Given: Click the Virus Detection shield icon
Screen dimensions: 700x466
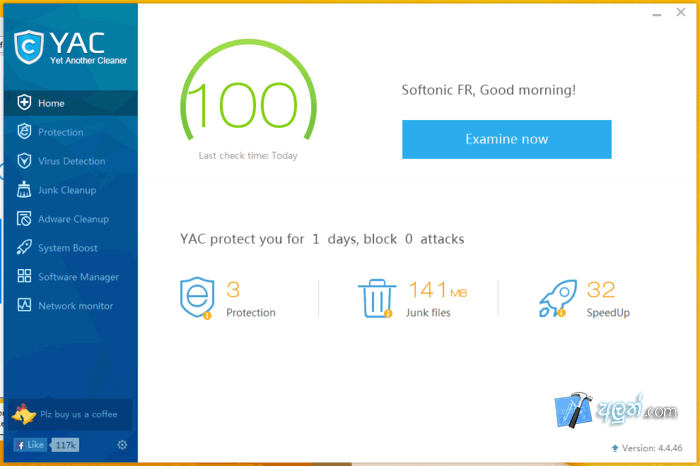Looking at the screenshot, I should pos(24,161).
